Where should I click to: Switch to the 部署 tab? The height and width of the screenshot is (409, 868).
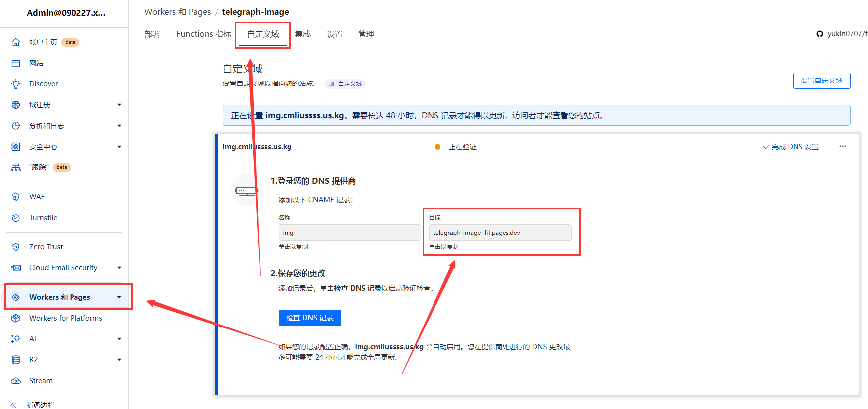click(x=152, y=34)
